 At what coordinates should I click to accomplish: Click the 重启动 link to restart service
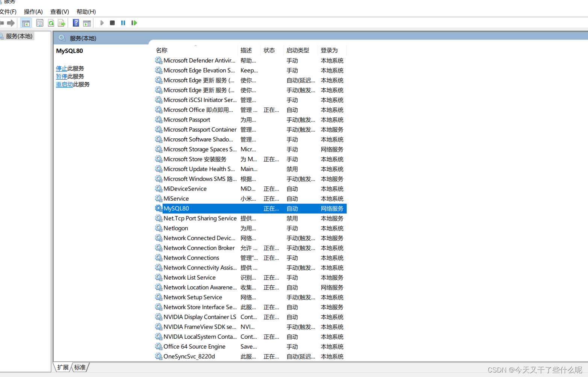click(x=65, y=84)
